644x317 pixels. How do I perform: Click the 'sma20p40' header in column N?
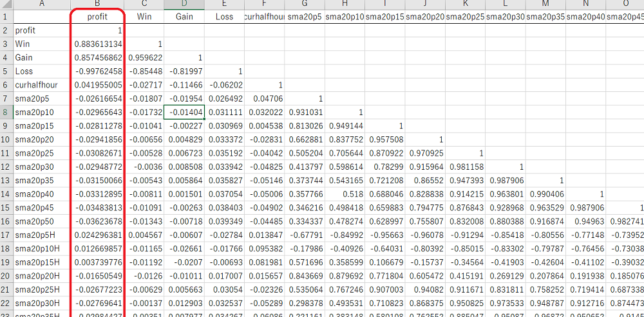pyautogui.click(x=586, y=17)
